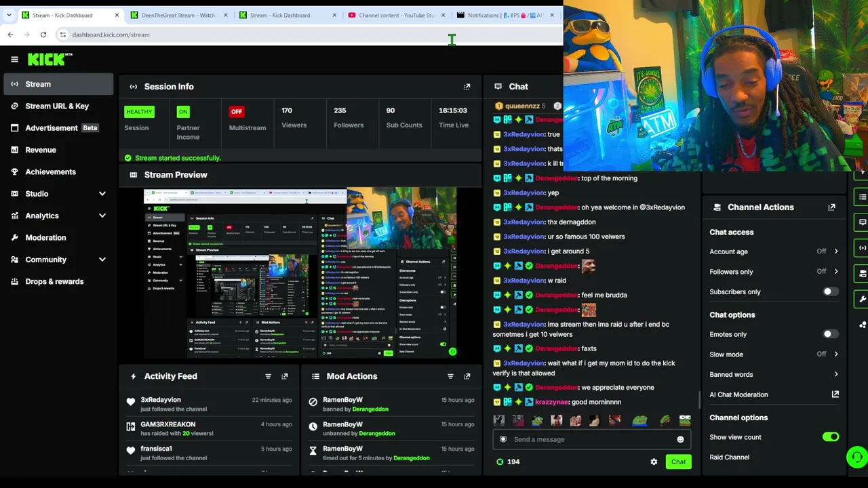The image size is (868, 488).
Task: Open the browser tab search dropdown
Action: (x=8, y=15)
